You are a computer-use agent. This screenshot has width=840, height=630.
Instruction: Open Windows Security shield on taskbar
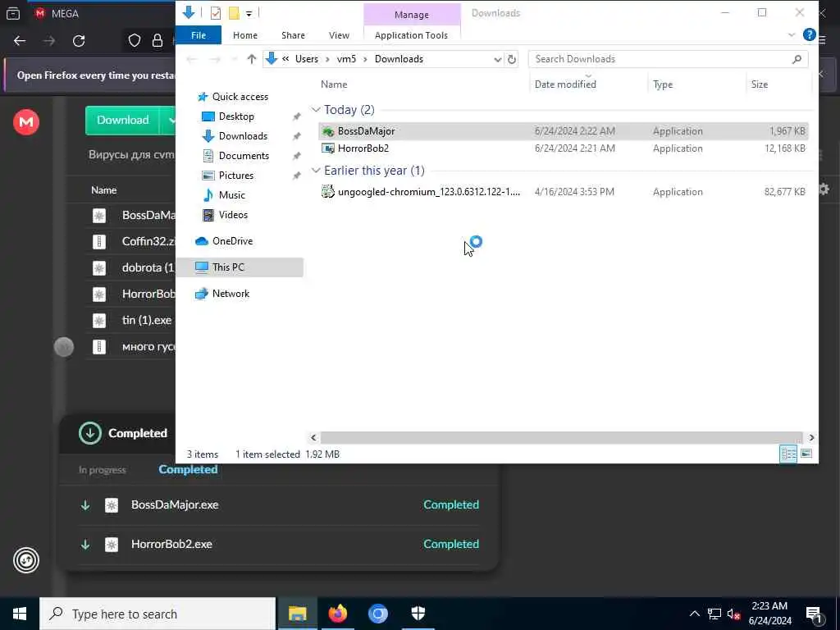tap(418, 614)
